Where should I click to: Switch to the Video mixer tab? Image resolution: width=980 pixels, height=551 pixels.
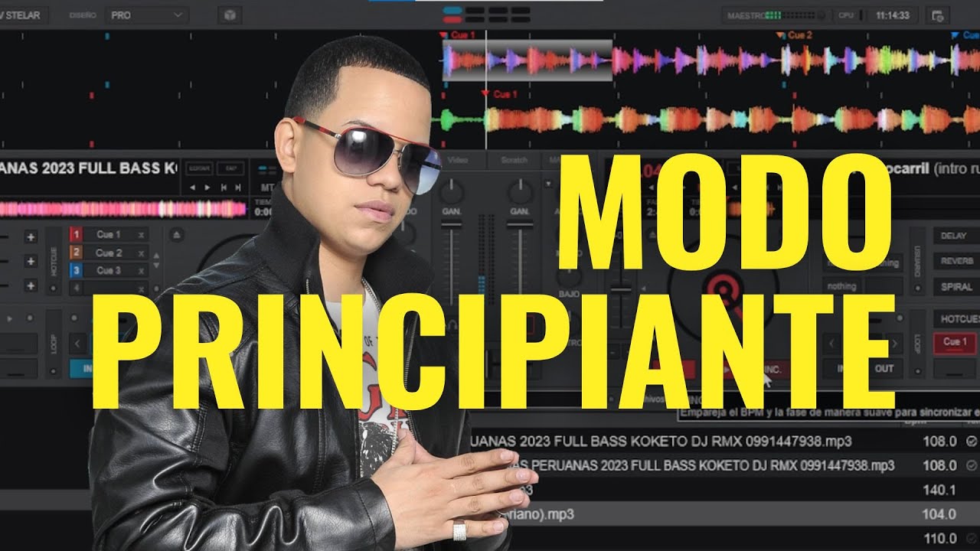click(457, 160)
